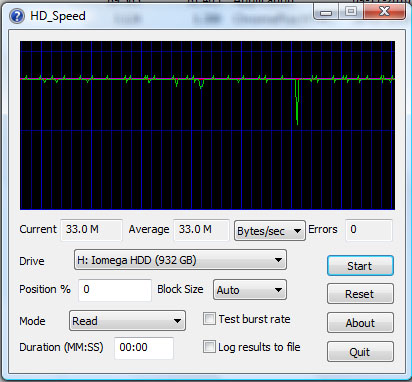Maximize the HD_Speed window

coord(351,12)
